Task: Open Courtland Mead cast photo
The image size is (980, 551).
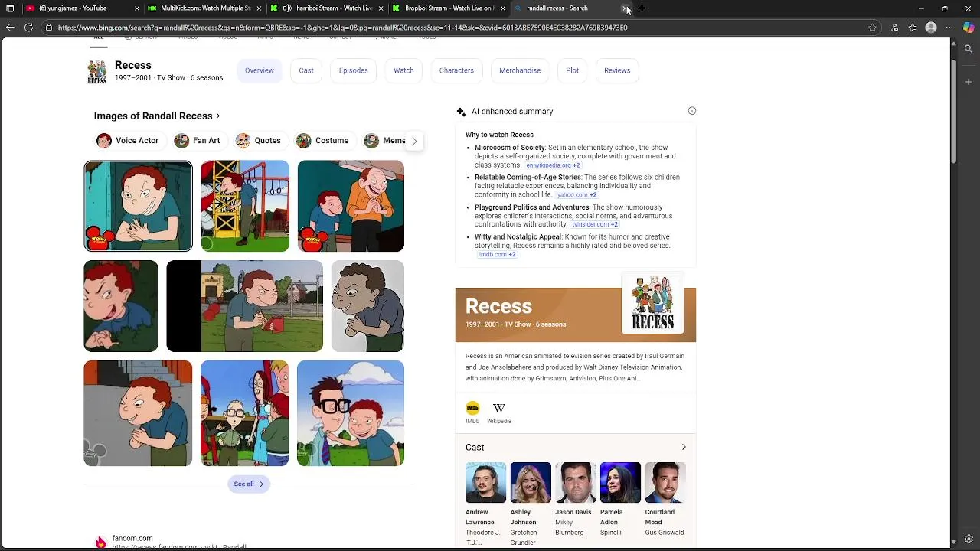Action: 665,482
